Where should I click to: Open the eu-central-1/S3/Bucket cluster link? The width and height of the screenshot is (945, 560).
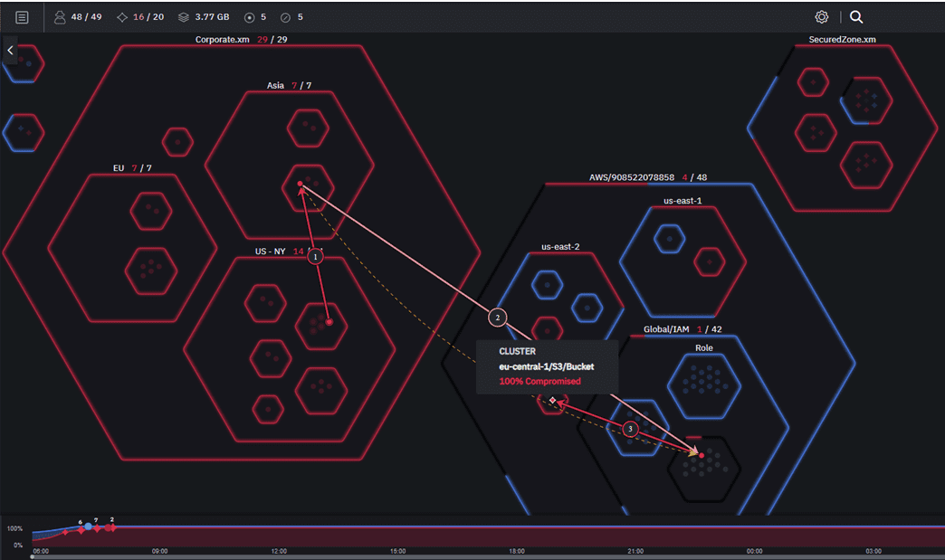coord(546,366)
